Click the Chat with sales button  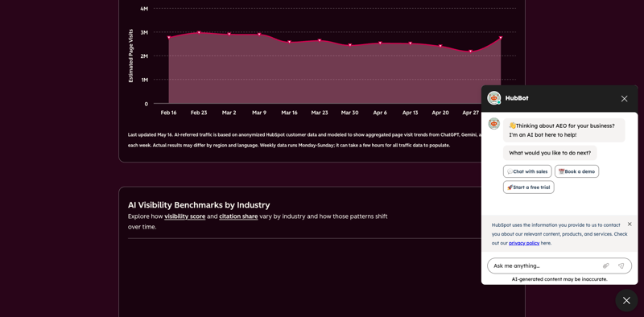coord(527,171)
